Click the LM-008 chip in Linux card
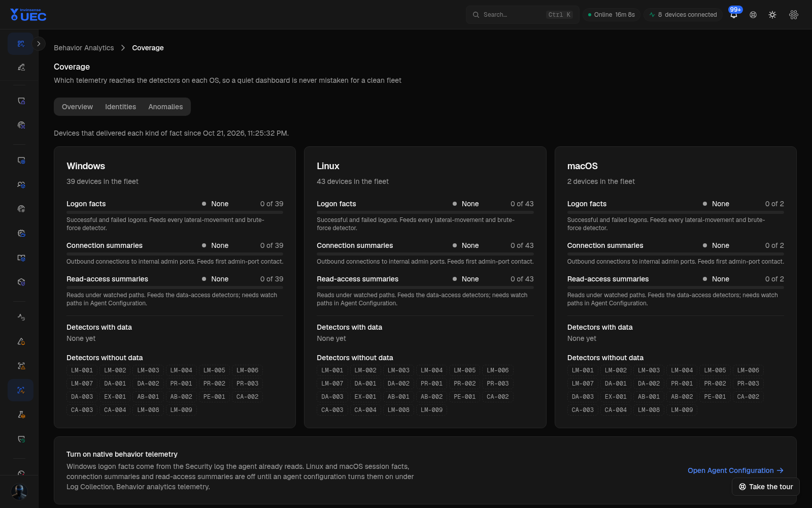 pyautogui.click(x=398, y=410)
